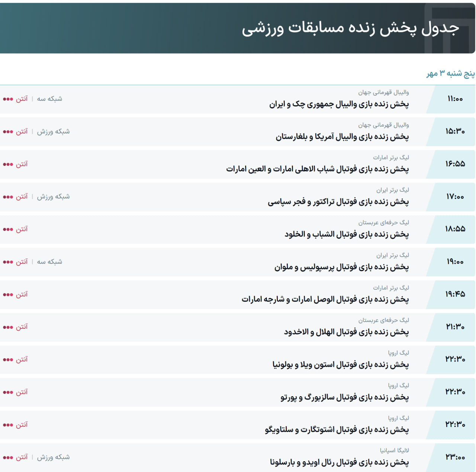476x472 pixels.
Task: Toggle the live indicator dots on the Salzburg-Porto row
Action: click(8, 392)
